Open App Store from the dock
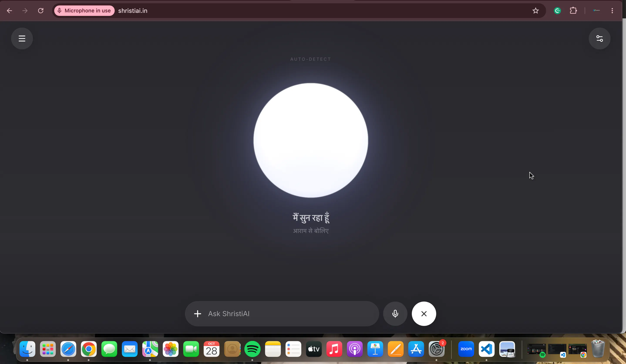 (416, 349)
